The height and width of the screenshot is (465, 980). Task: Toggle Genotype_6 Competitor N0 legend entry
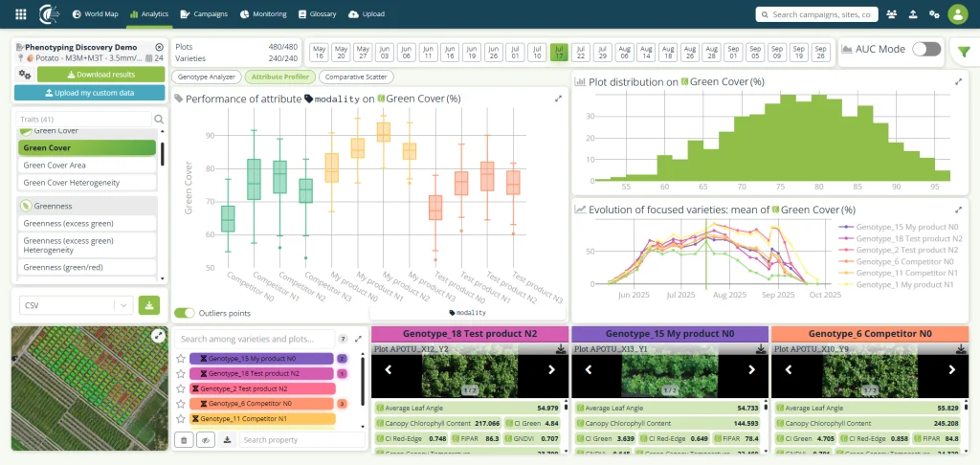pyautogui.click(x=896, y=261)
